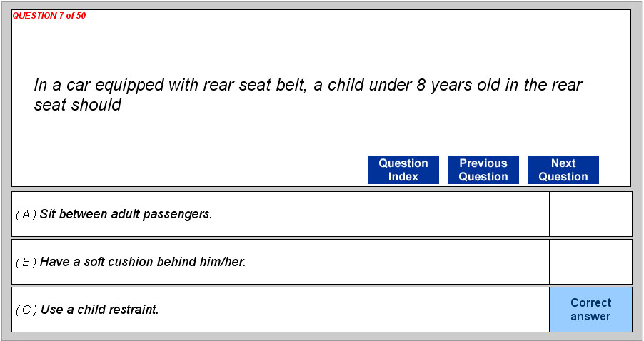Click 'seat should' in the question's second line
Viewport: 644px width, 341px height.
click(x=77, y=106)
